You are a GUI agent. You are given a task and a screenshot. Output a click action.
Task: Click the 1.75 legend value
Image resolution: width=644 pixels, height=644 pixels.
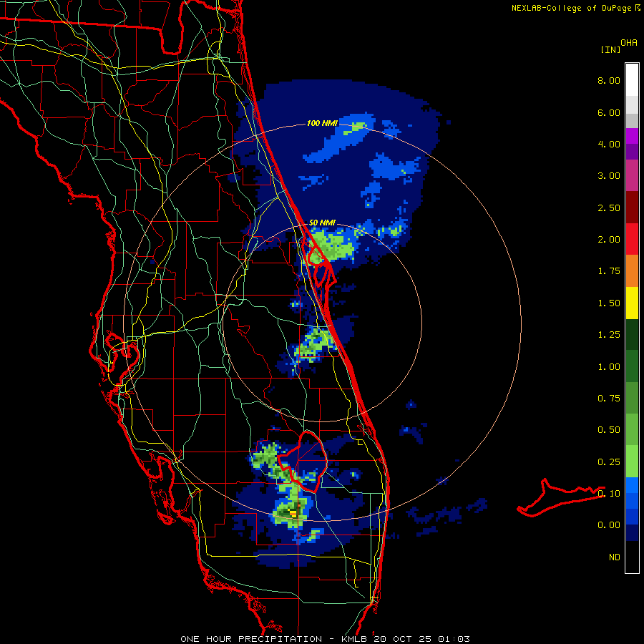point(609,271)
